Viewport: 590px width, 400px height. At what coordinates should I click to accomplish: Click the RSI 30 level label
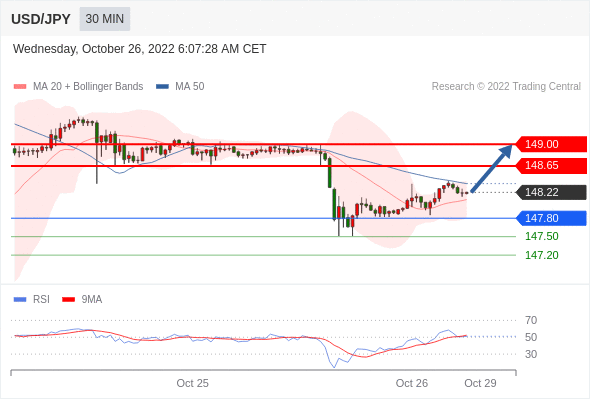pyautogui.click(x=531, y=354)
